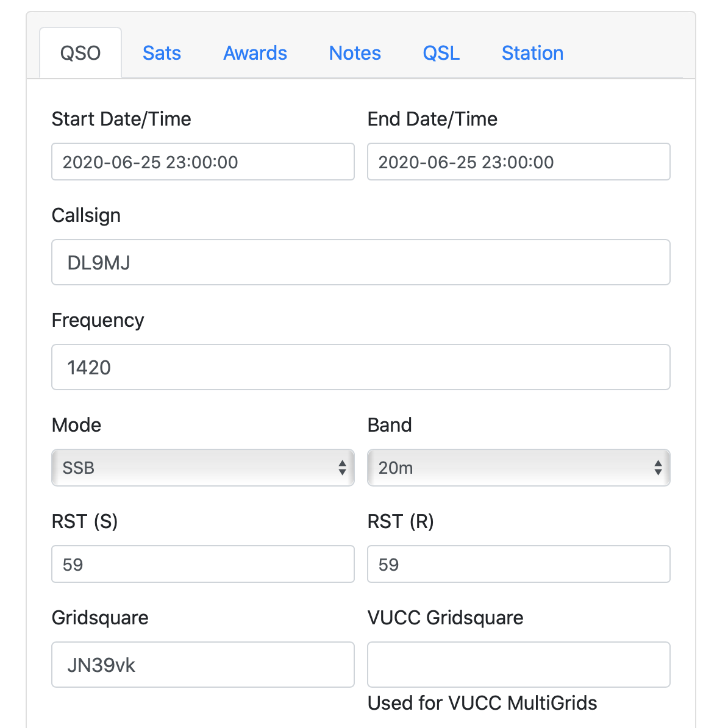717x728 pixels.
Task: Click the RST (R) input showing 59
Action: 518,564
